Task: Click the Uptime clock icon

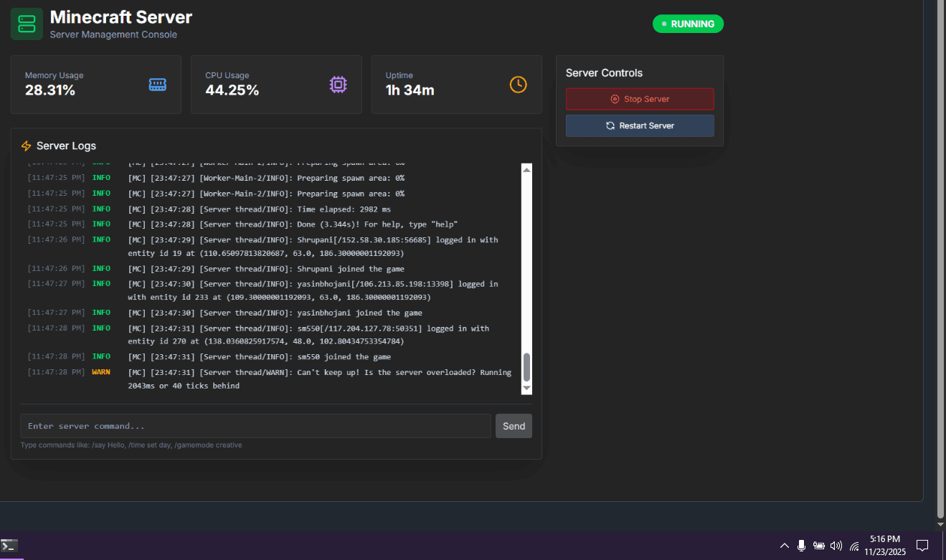Action: pos(518,85)
